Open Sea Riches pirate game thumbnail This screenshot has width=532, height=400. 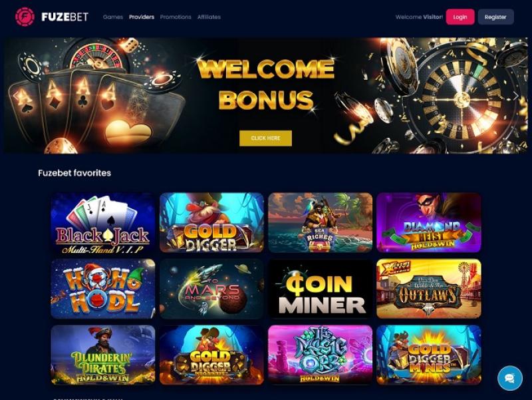point(321,223)
